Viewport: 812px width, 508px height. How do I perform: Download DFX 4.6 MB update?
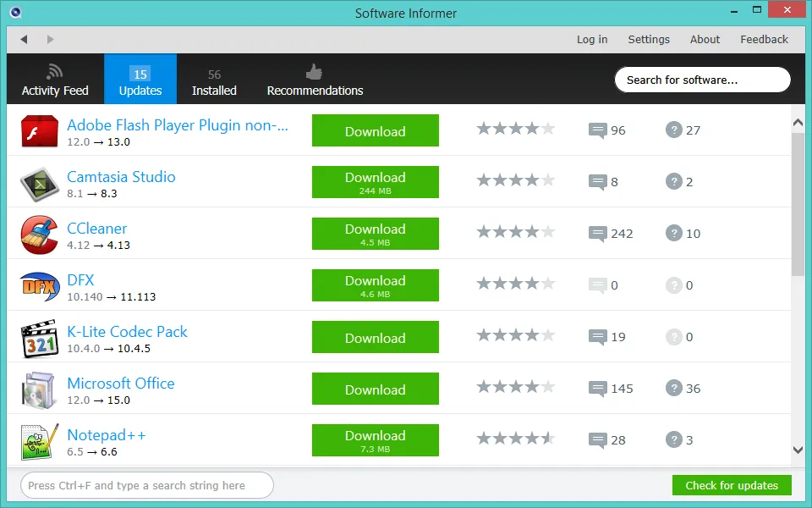click(376, 285)
